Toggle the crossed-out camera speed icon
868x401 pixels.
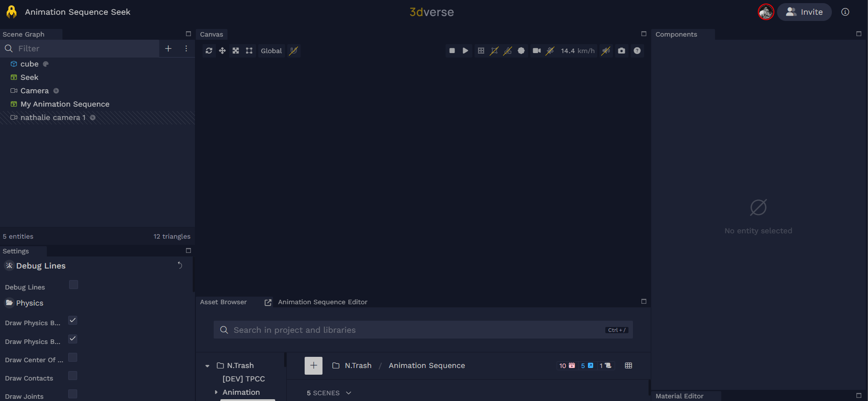[550, 51]
